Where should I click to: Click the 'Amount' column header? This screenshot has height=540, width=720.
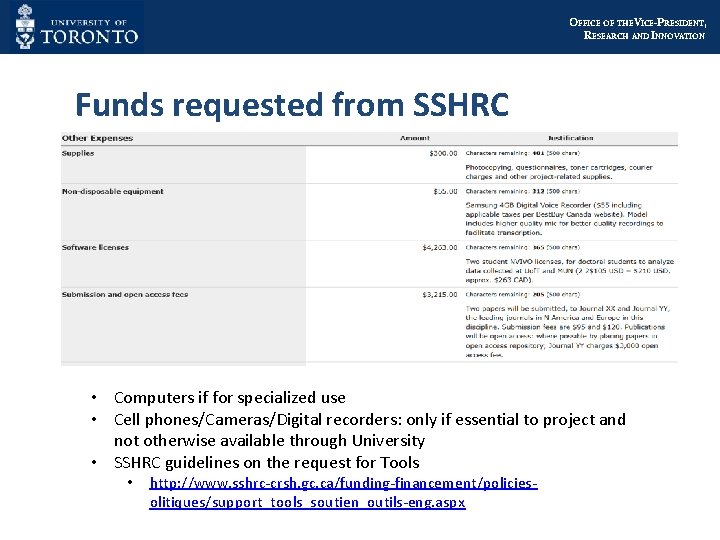point(415,138)
